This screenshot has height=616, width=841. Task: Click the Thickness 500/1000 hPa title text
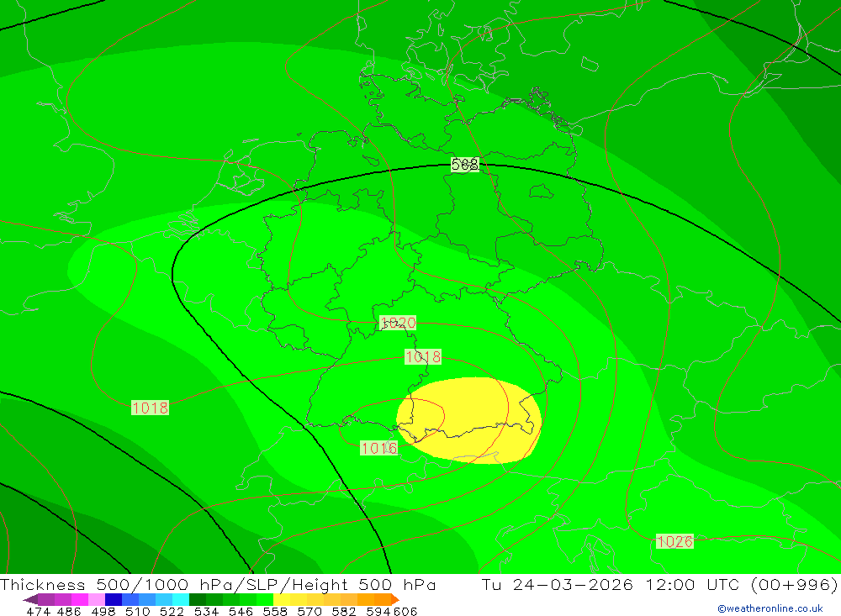(118, 584)
